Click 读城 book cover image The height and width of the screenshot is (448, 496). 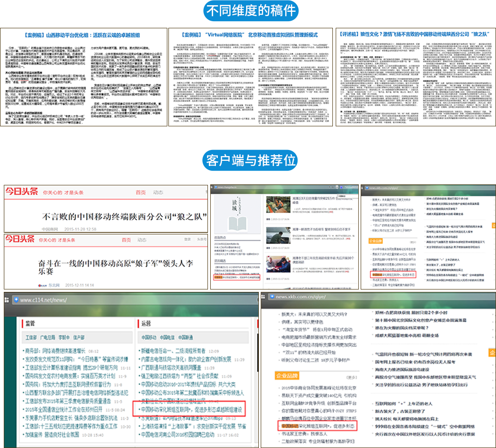click(x=237, y=214)
